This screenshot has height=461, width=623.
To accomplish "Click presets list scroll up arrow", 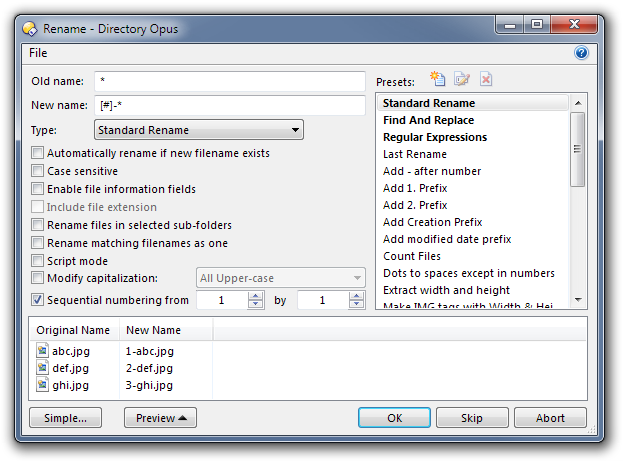I will (578, 103).
